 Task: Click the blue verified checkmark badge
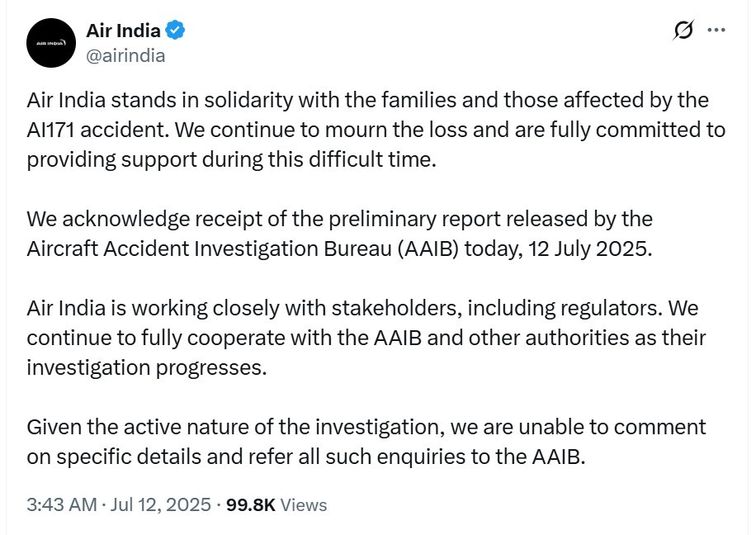(175, 31)
